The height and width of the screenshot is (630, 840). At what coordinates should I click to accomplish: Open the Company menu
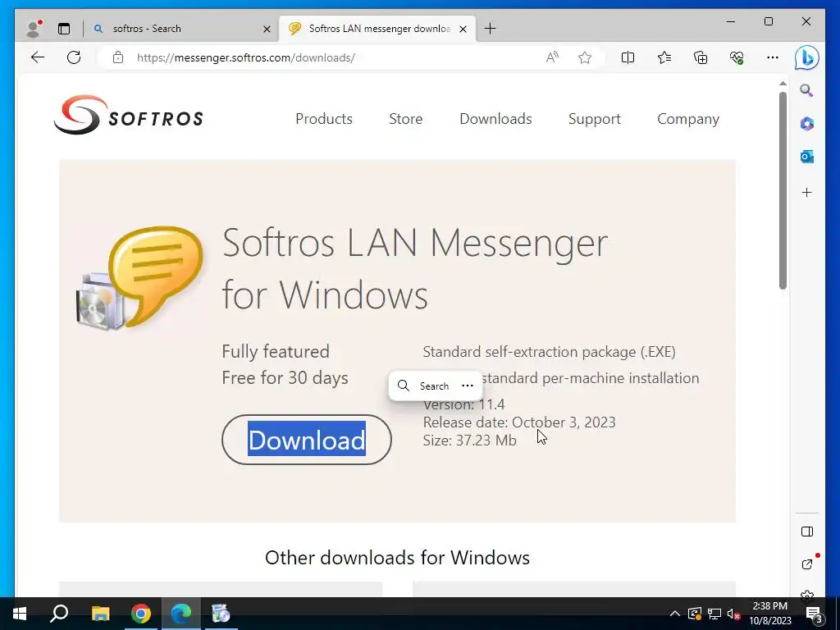click(688, 118)
